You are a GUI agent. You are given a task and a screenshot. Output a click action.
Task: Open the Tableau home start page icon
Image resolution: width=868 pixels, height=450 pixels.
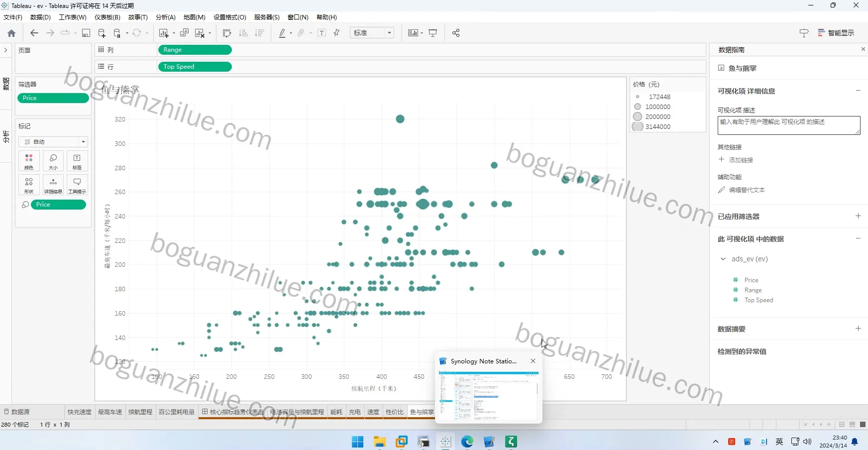(x=11, y=33)
